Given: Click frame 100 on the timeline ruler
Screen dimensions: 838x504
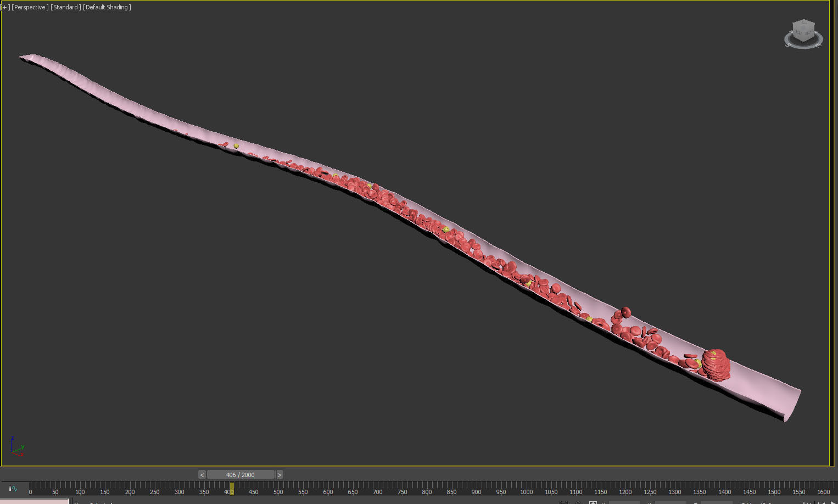Looking at the screenshot, I should 80,492.
